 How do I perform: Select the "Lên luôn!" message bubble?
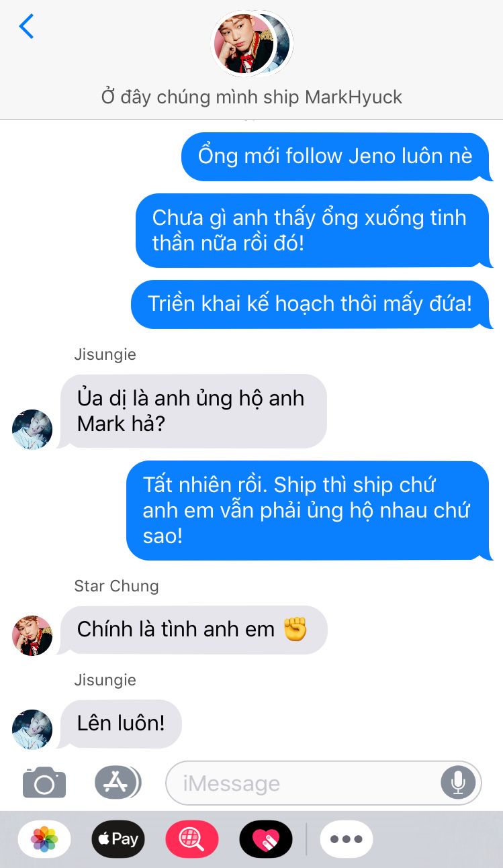click(x=121, y=724)
